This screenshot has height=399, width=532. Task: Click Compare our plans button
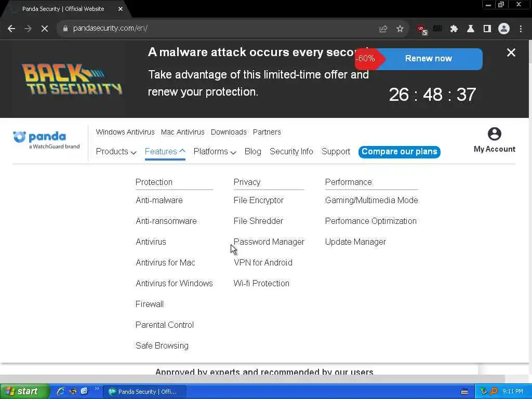(x=400, y=152)
